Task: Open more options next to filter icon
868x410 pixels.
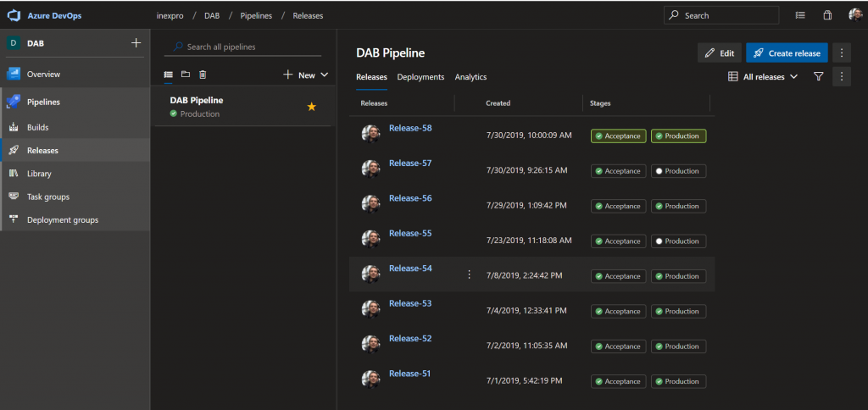Action: [842, 77]
